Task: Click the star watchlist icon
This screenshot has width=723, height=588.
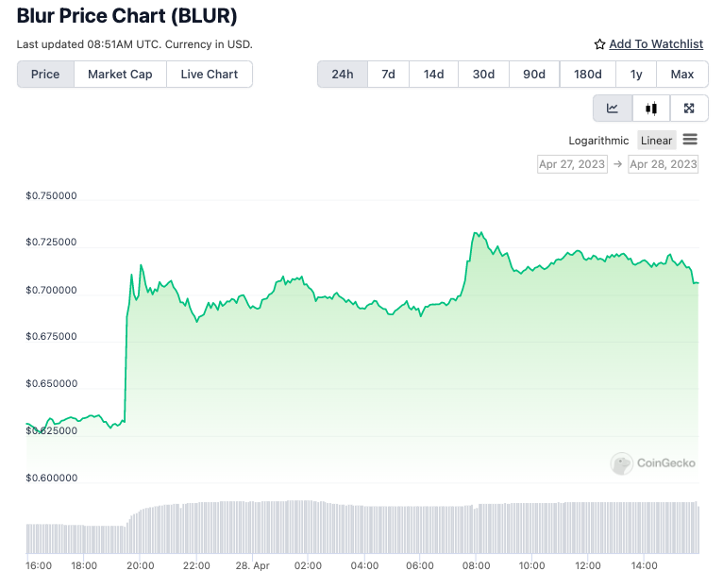Action: (599, 44)
